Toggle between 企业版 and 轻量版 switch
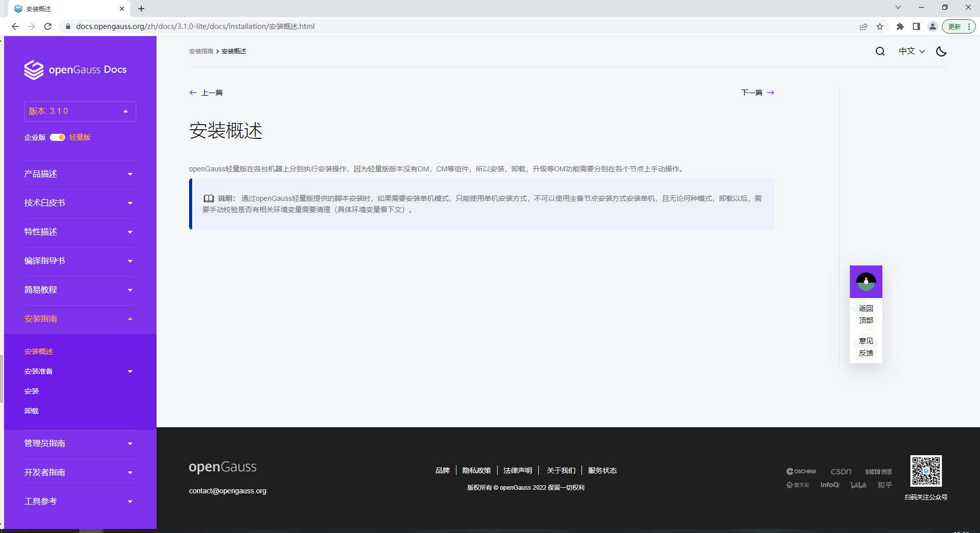Screen dimensions: 980x533 [57, 137]
